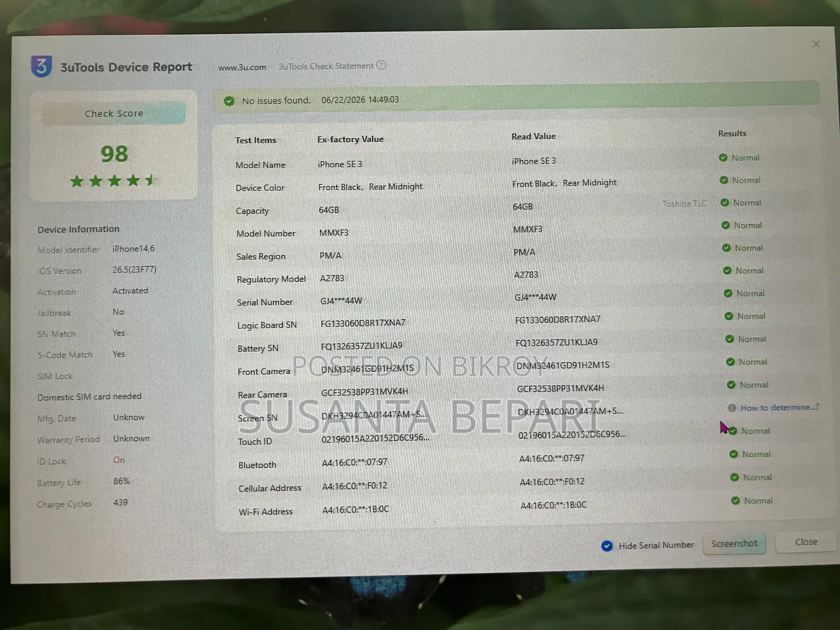Click "FG133060D8R17XNA7" in the Ex-factory Value column
This screenshot has width=840, height=630.
363,323
